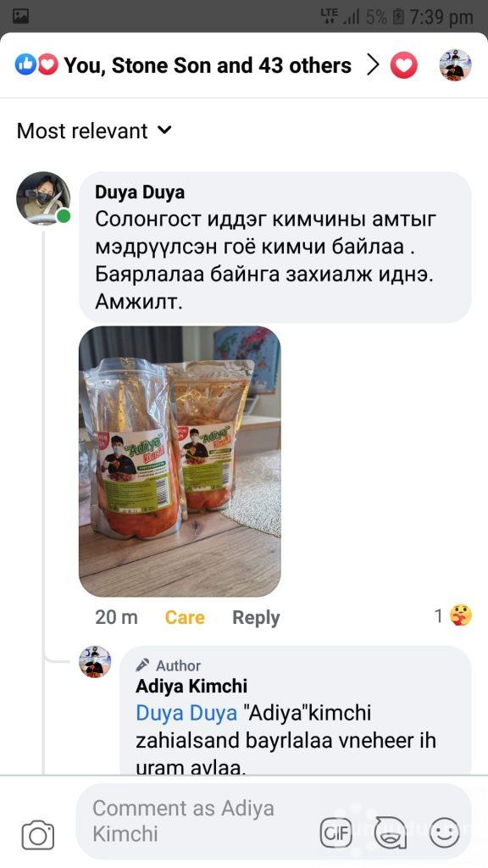Open the gallery notification in status bar
This screenshot has width=488, height=868.
tap(20, 16)
